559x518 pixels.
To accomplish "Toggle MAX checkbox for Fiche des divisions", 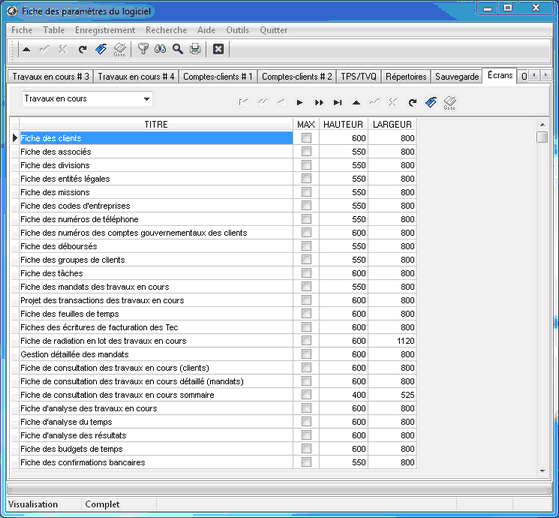I will tap(306, 165).
